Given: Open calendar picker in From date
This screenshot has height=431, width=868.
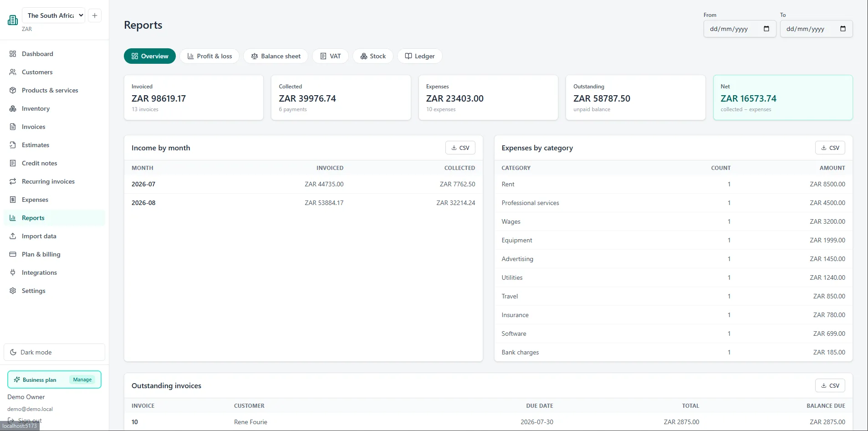Looking at the screenshot, I should (766, 29).
